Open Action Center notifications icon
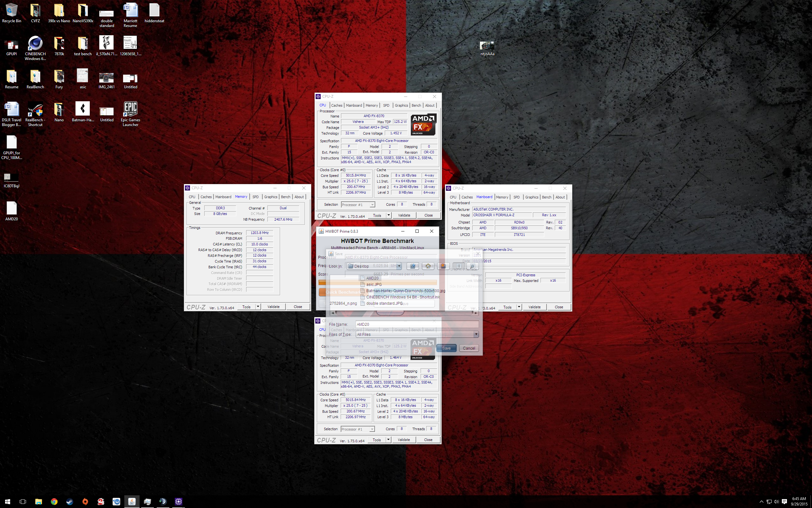This screenshot has height=508, width=812. point(784,502)
